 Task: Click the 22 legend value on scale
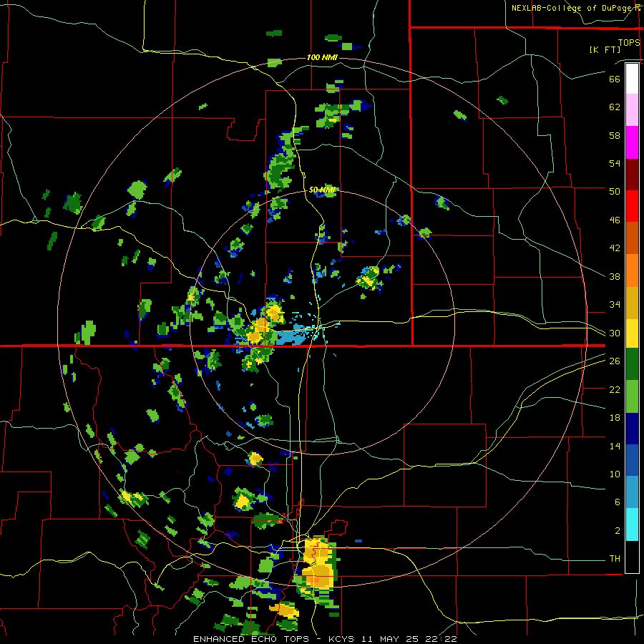coord(615,389)
